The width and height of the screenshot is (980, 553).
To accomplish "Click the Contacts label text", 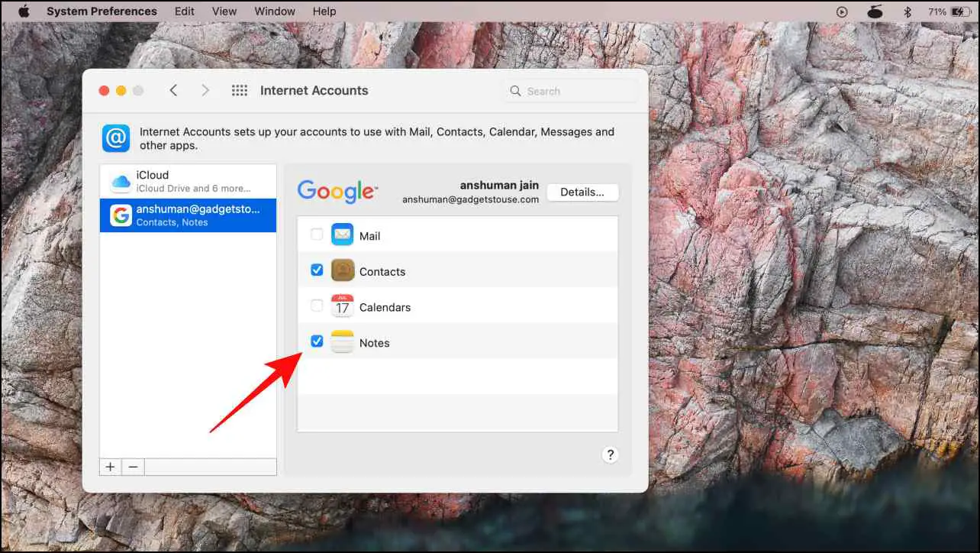I will (382, 272).
